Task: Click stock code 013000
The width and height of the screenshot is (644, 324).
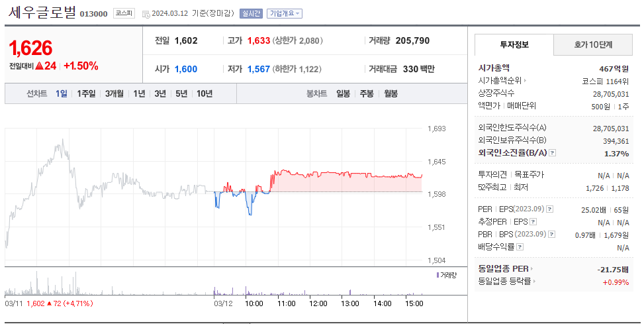Action: coord(93,14)
